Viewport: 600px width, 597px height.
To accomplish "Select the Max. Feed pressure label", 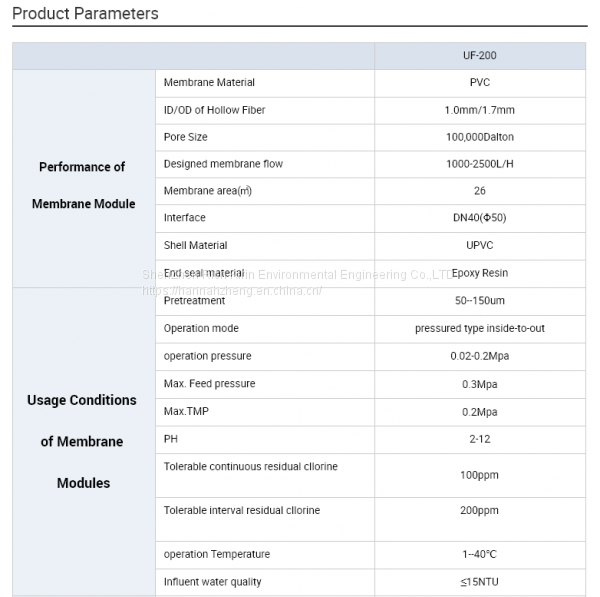I will [x=209, y=383].
